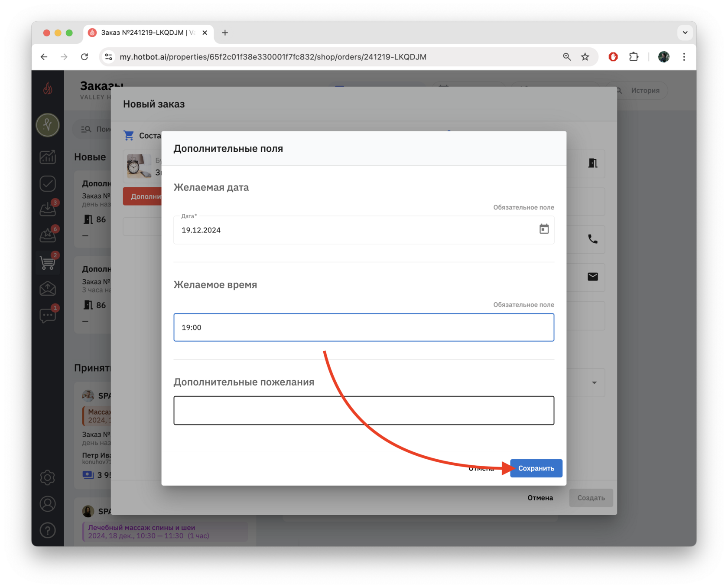Expand the dropdown arrow in the order form
Image resolution: width=728 pixels, height=588 pixels.
tap(594, 383)
